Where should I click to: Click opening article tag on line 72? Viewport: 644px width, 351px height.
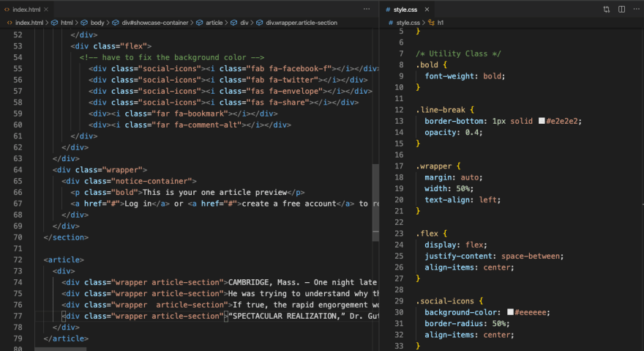64,259
